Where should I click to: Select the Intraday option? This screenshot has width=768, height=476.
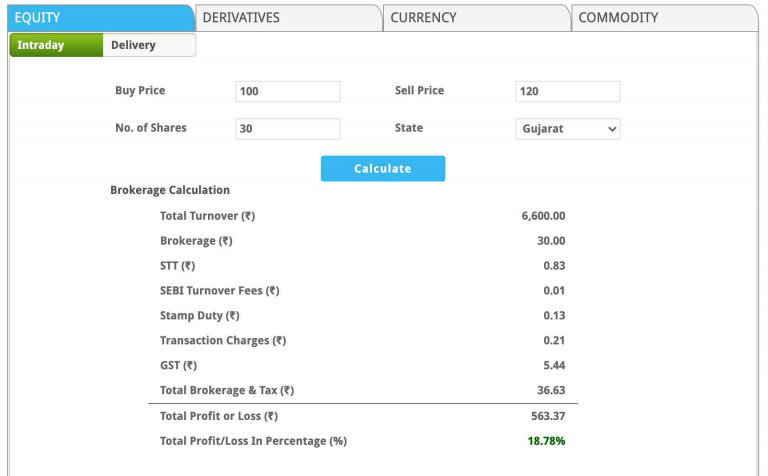[x=56, y=45]
